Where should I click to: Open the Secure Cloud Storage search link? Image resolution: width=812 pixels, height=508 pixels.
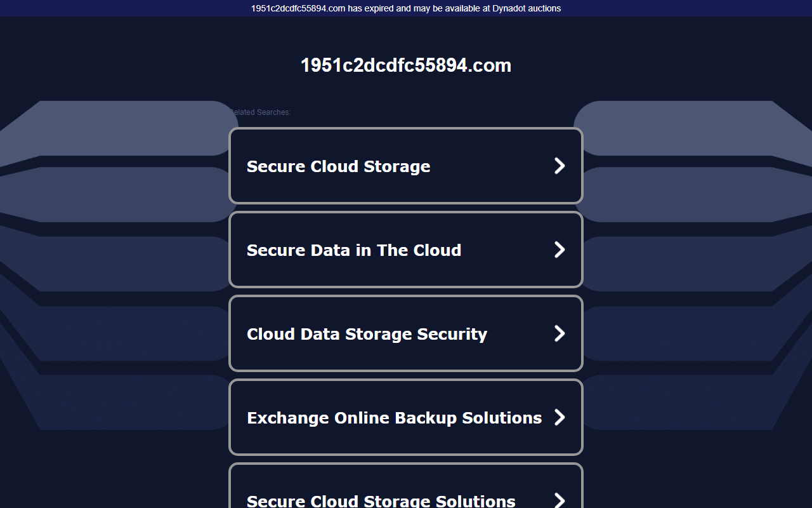click(x=405, y=166)
